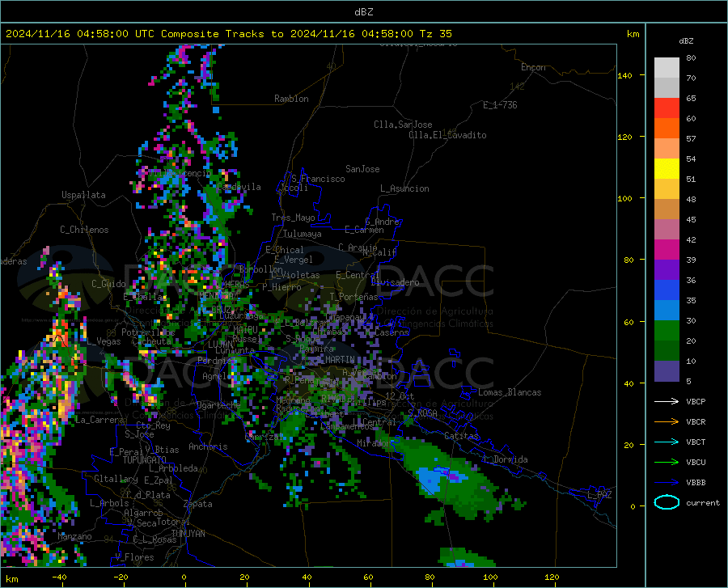Select the slate purple 5-10 dBZ swatch

pos(667,371)
